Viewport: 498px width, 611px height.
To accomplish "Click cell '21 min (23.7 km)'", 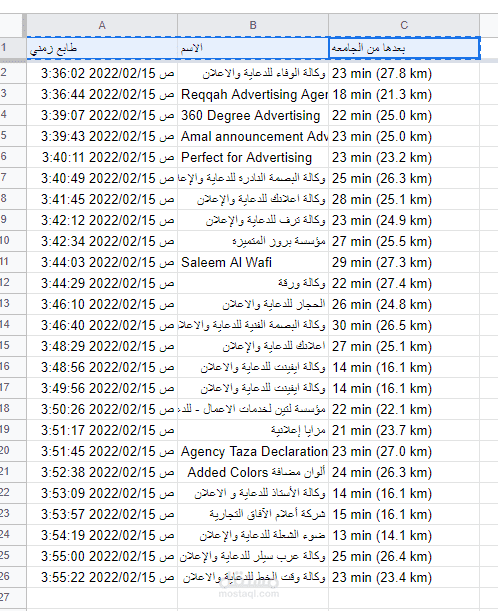I will point(404,431).
